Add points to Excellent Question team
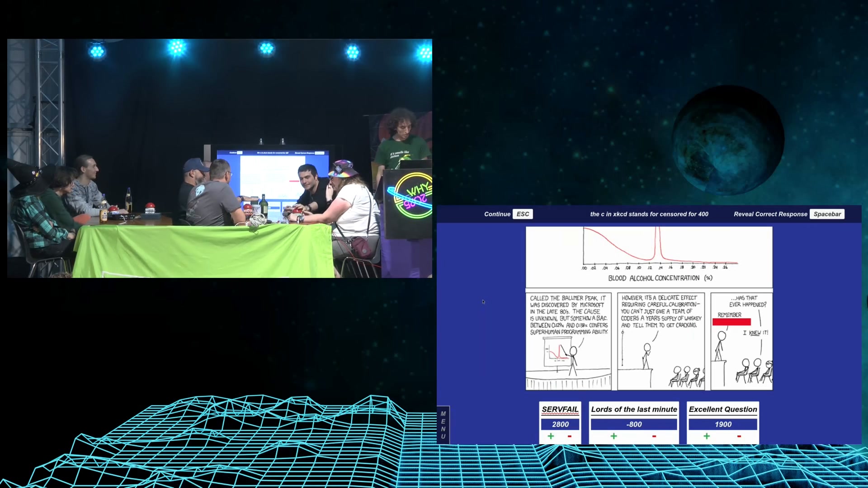The image size is (868, 488). tap(707, 436)
